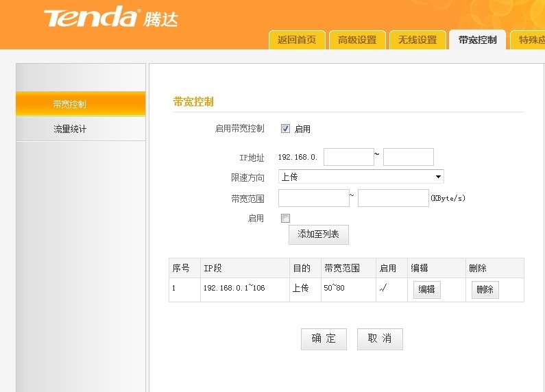The height and width of the screenshot is (392, 545).
Task: Uncheck the 启用带宽控制 checkbox
Action: (x=285, y=129)
